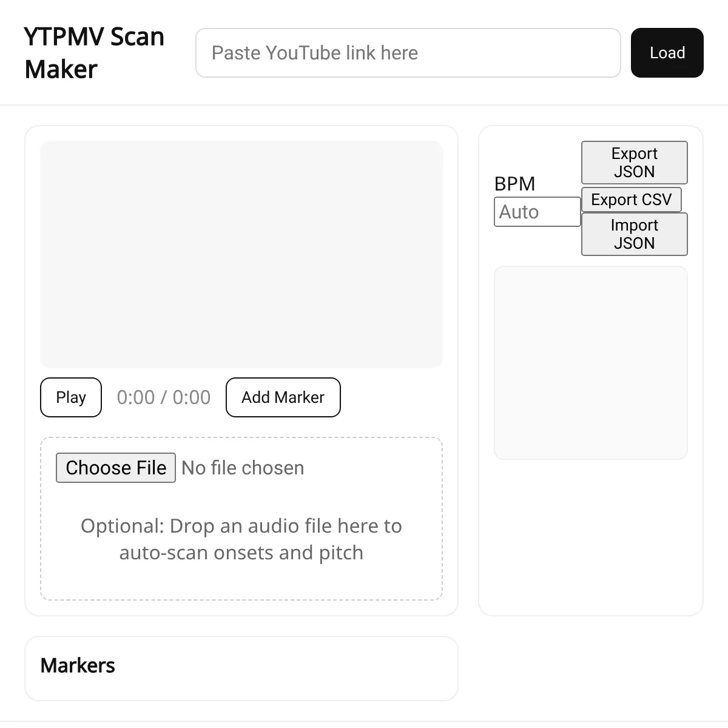Click the BPM label
The height and width of the screenshot is (728, 728).
click(515, 184)
